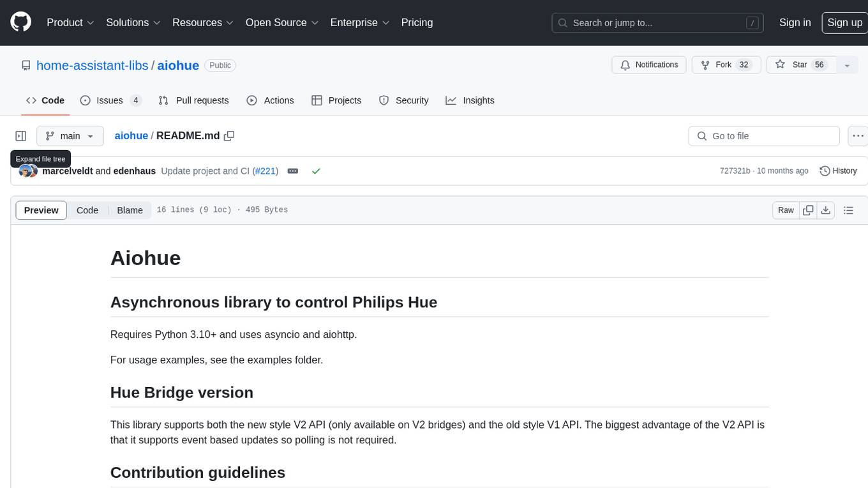
Task: Open the Solutions menu
Action: coord(133,22)
